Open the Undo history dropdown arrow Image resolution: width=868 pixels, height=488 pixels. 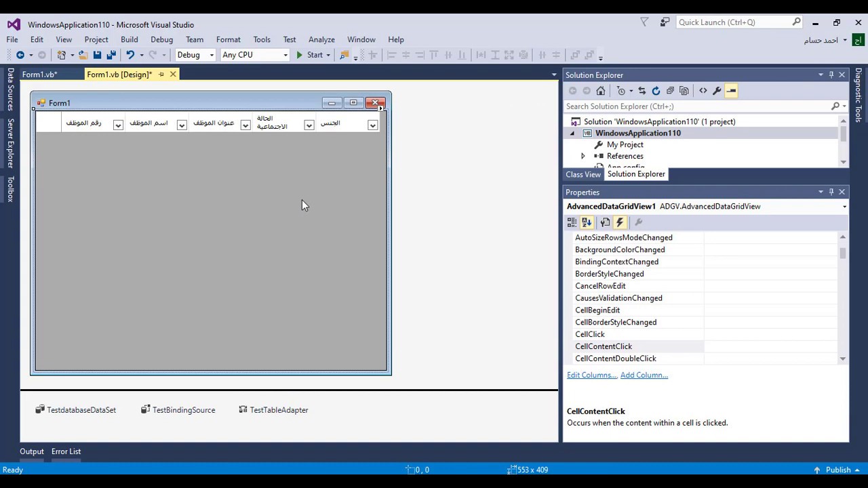tap(142, 56)
